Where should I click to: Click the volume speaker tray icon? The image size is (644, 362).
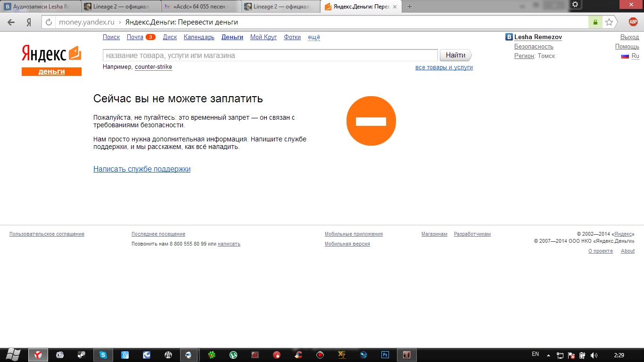coord(594,355)
